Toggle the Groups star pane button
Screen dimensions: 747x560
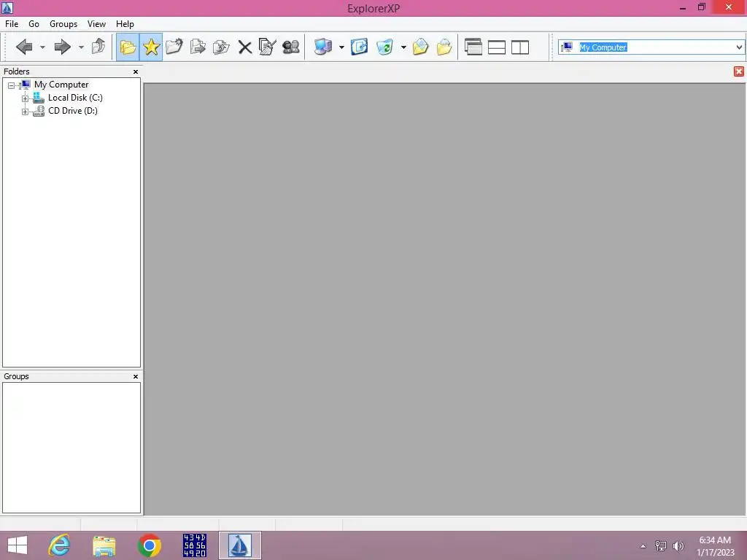point(151,47)
